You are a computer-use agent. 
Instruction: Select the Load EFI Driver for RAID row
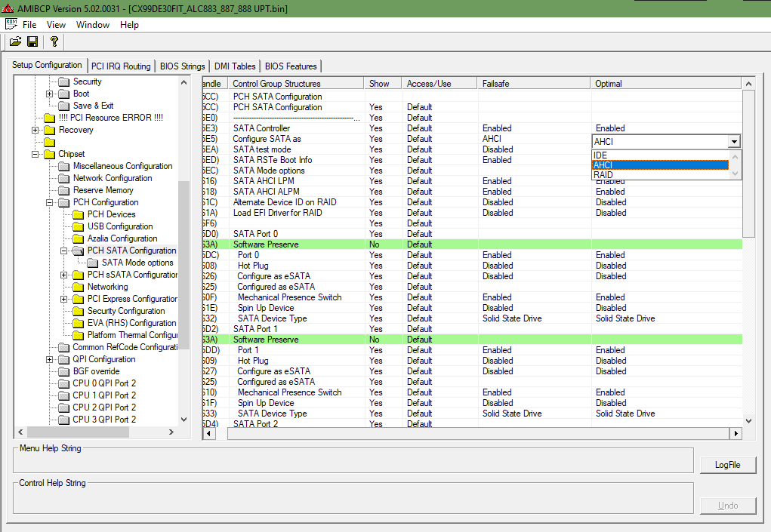(x=472, y=213)
